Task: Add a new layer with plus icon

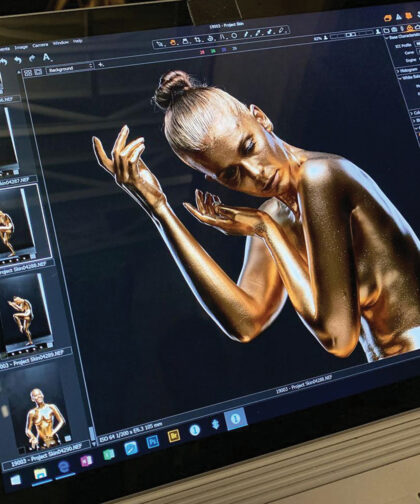Action: (x=101, y=65)
